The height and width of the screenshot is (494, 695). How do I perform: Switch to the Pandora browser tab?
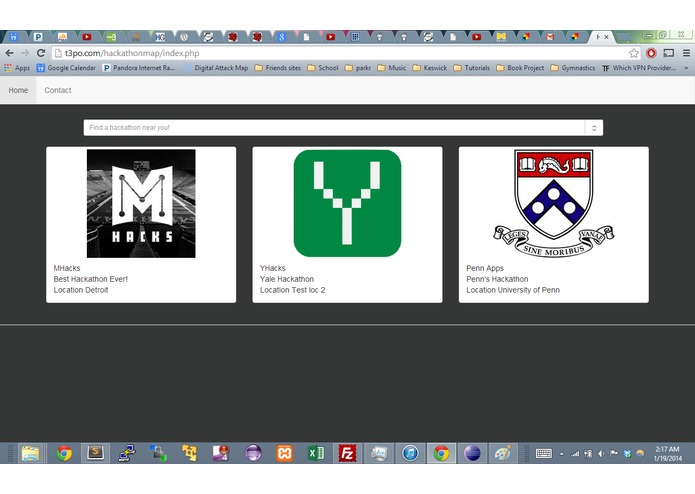coord(38,37)
